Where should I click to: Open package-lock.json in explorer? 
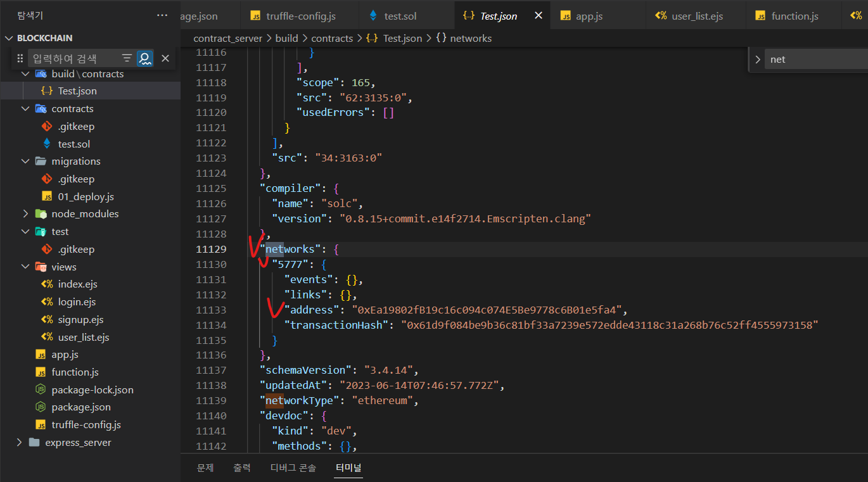tap(93, 390)
